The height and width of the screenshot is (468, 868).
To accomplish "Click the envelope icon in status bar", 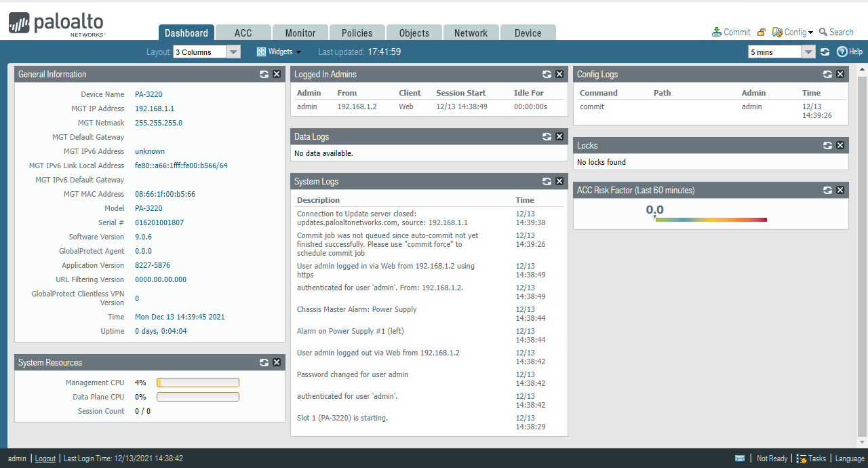I will 740,459.
